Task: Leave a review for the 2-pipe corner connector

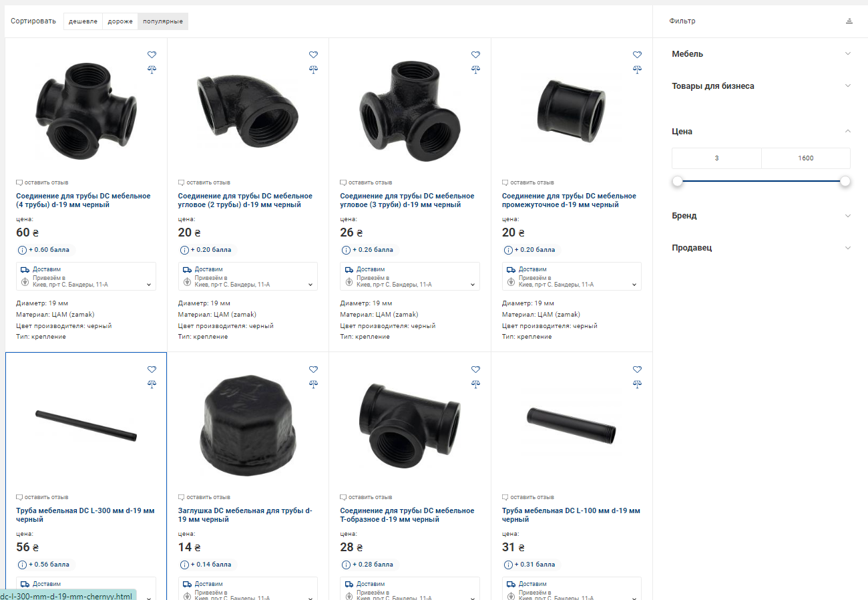Action: (x=204, y=182)
